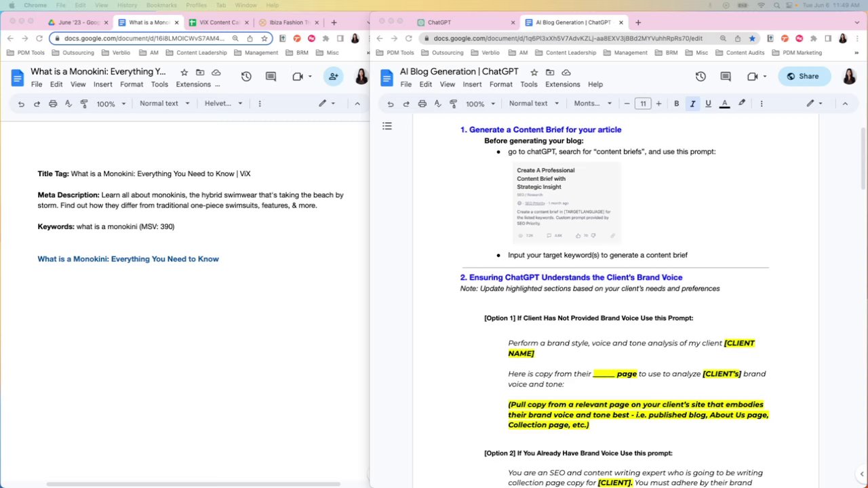Open PDM Marketing bookmark folder

(x=797, y=52)
